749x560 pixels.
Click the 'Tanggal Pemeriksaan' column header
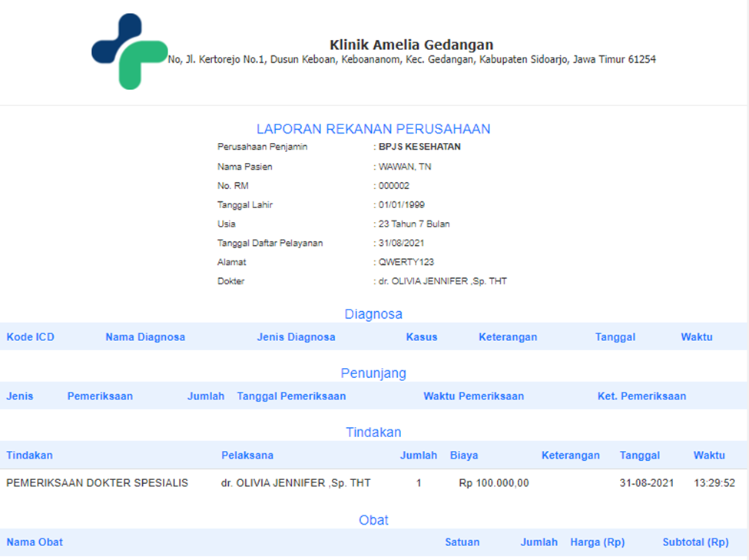(291, 396)
